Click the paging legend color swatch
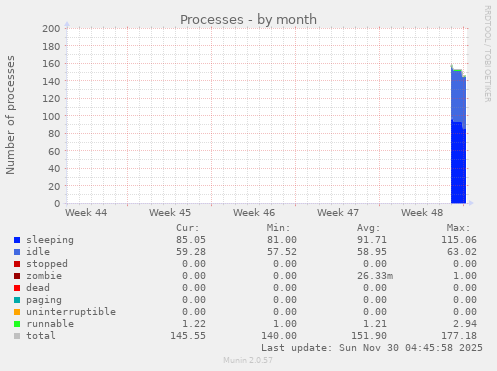The image size is (497, 371). click(x=17, y=300)
